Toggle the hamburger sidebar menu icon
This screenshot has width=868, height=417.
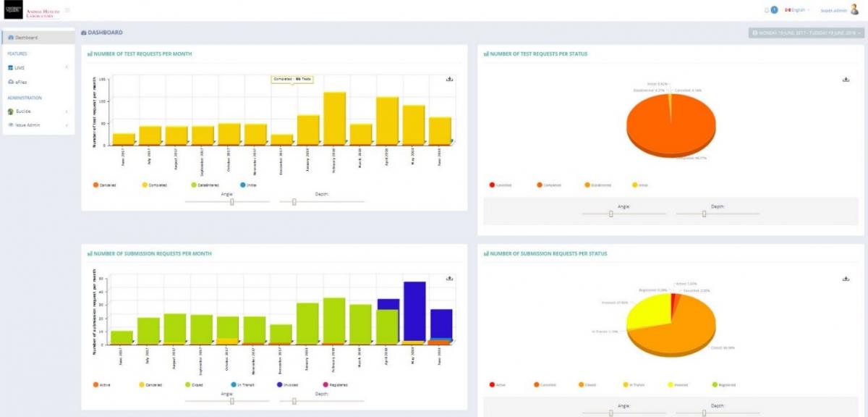point(67,10)
